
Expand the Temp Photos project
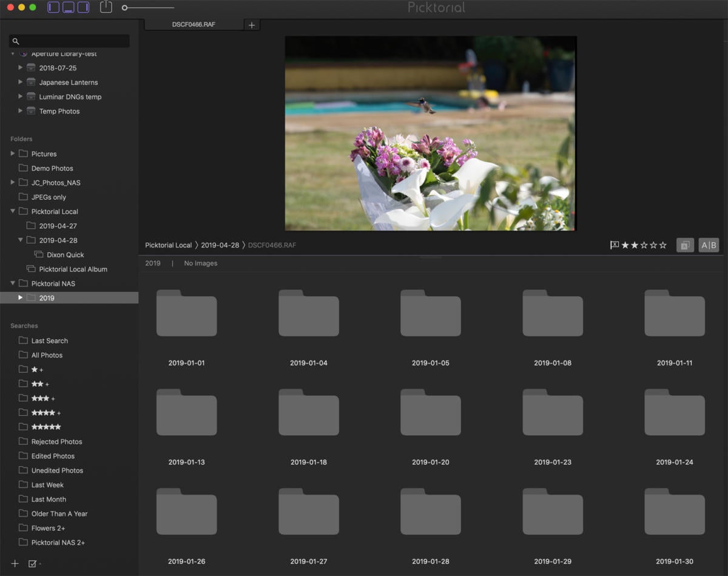click(21, 111)
